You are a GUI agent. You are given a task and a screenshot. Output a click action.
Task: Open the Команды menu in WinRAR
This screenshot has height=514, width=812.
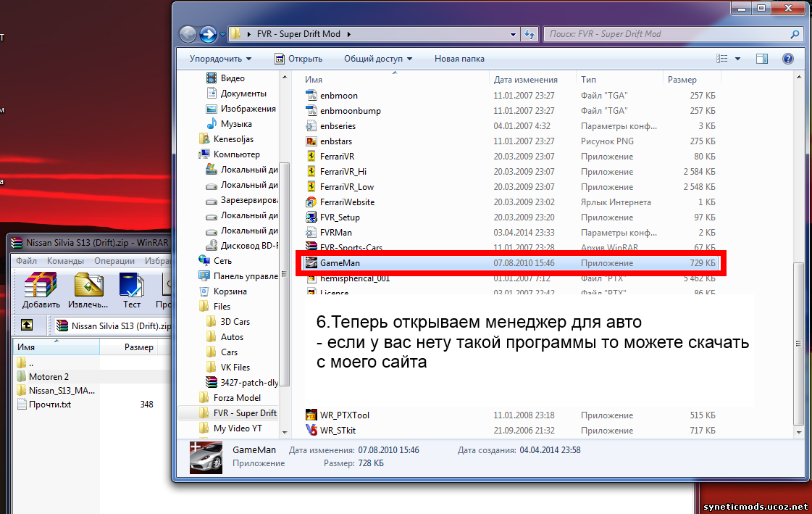(65, 261)
